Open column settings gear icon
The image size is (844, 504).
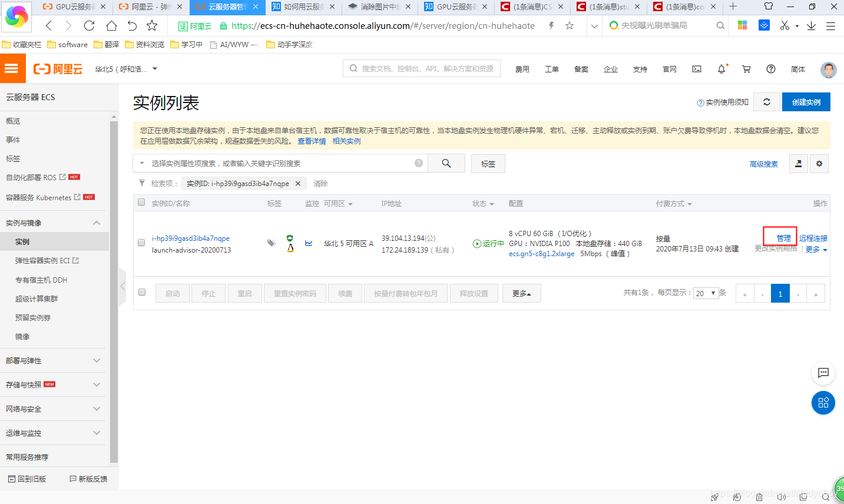[x=819, y=164]
